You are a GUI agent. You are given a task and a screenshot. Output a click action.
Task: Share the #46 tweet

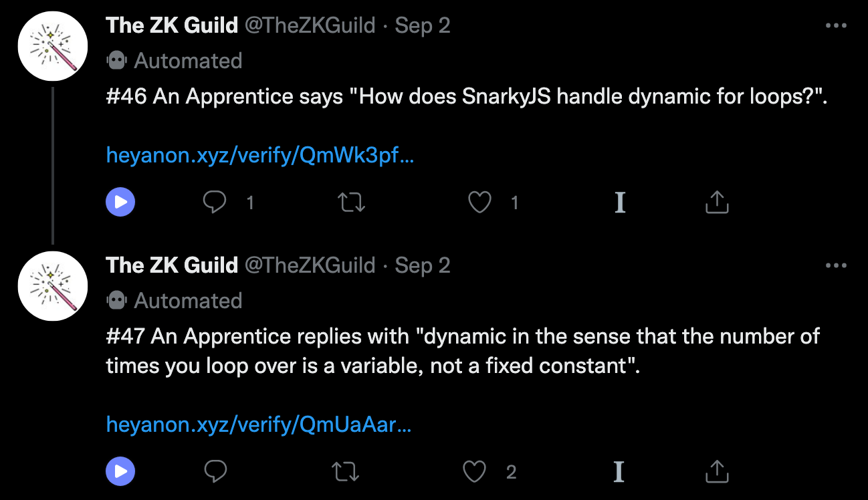click(716, 202)
